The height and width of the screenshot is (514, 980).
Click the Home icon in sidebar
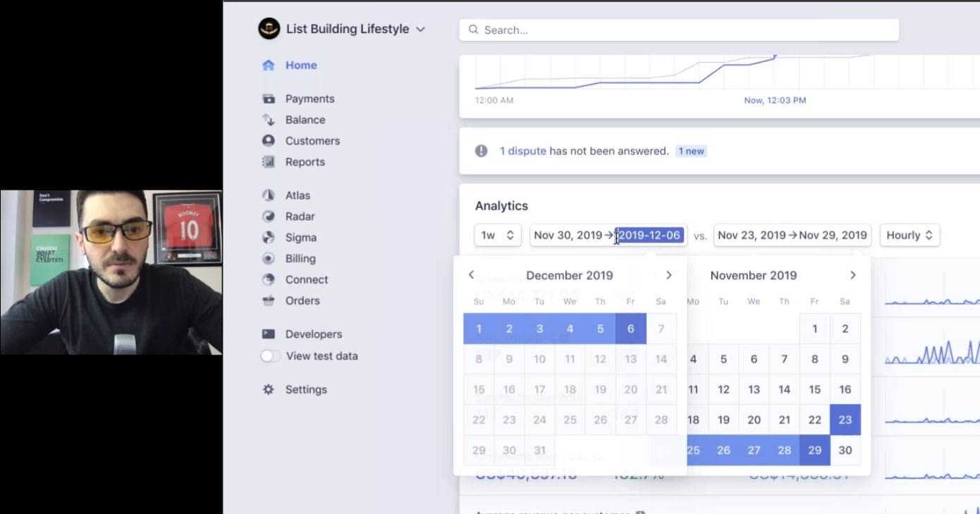tap(268, 66)
